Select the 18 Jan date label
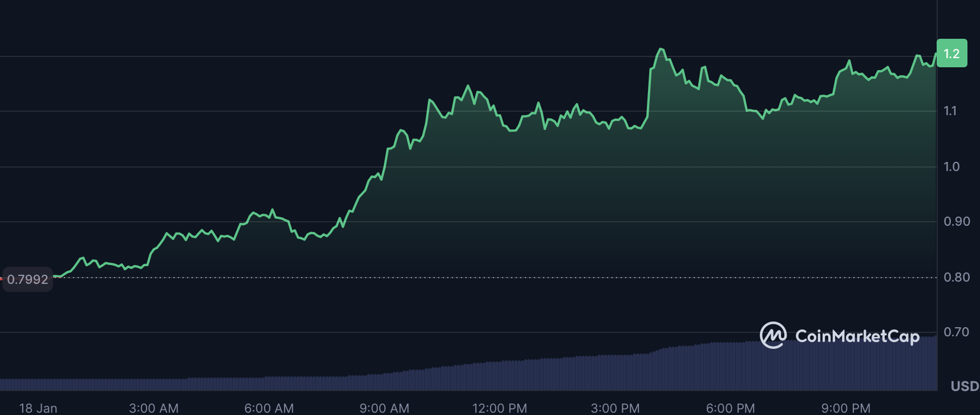The width and height of the screenshot is (980, 415). [x=38, y=408]
